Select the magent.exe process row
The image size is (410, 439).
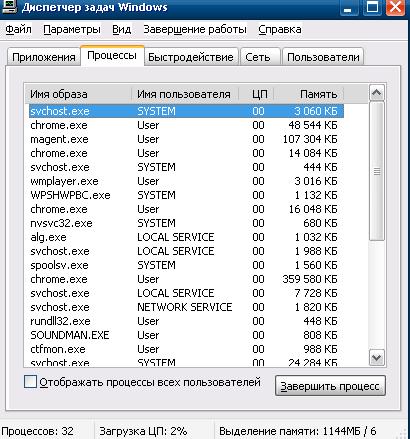tap(186, 139)
